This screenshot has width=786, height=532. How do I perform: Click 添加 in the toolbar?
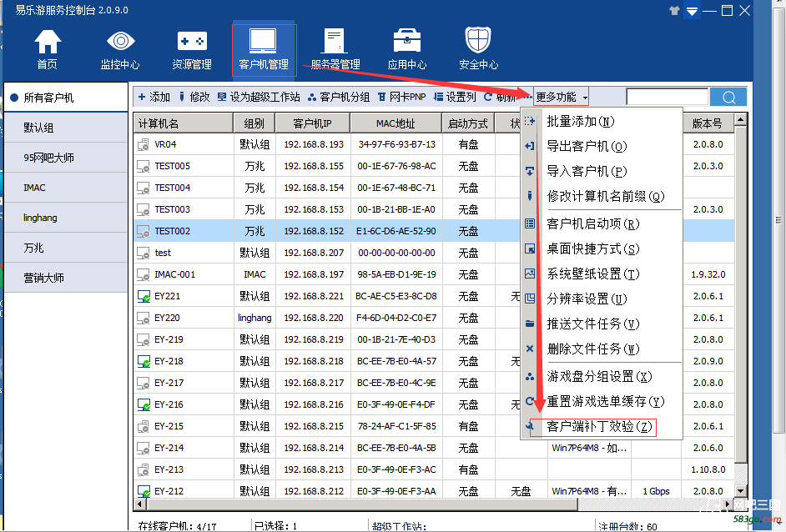coord(154,98)
